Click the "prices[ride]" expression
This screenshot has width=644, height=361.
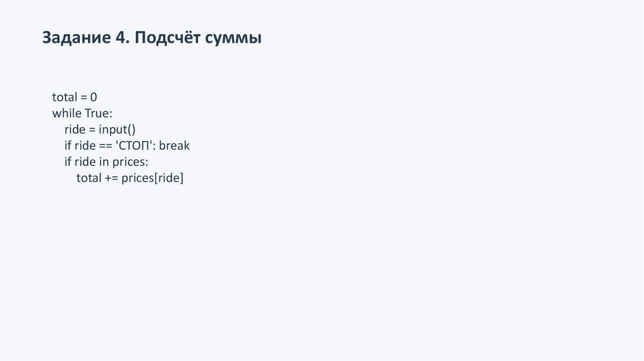(x=153, y=179)
